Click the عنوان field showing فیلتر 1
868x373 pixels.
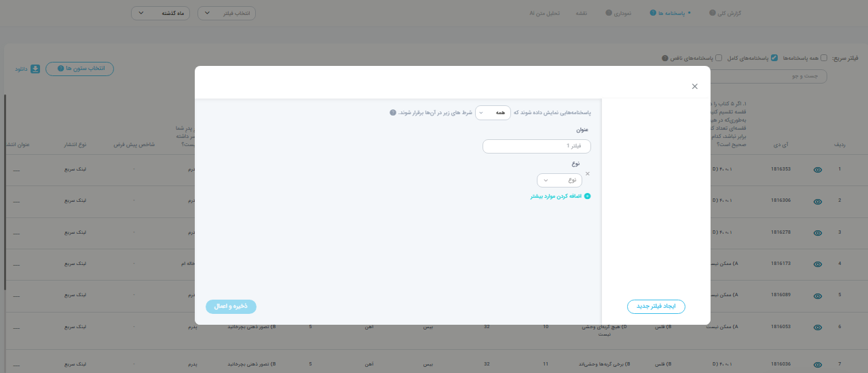click(x=537, y=146)
